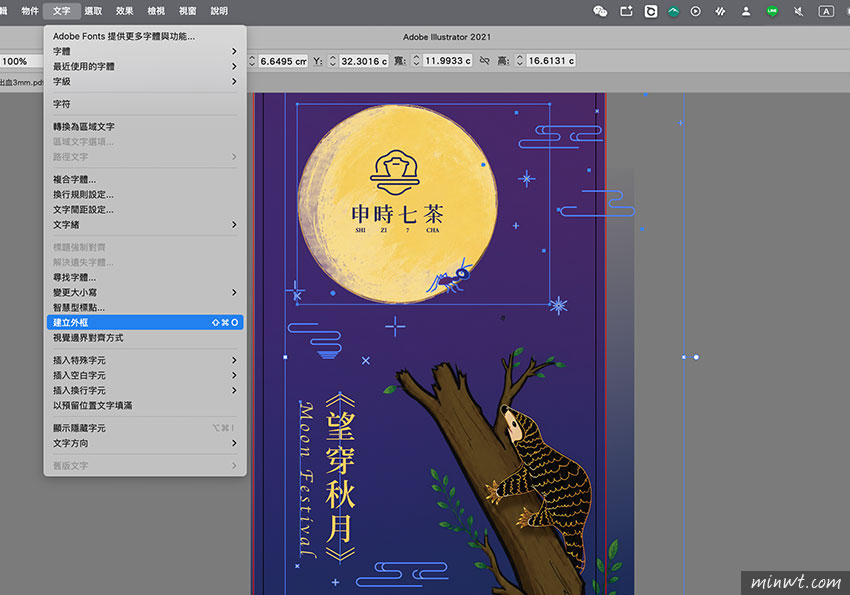The image size is (850, 595).
Task: Click the width field 11.9933
Action: pos(447,61)
